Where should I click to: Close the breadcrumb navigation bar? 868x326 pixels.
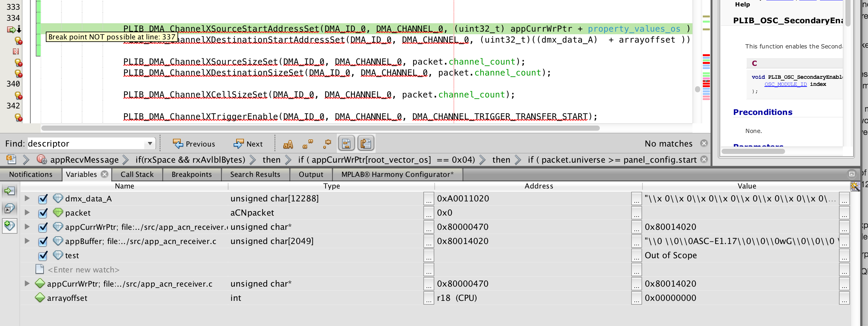pyautogui.click(x=704, y=159)
